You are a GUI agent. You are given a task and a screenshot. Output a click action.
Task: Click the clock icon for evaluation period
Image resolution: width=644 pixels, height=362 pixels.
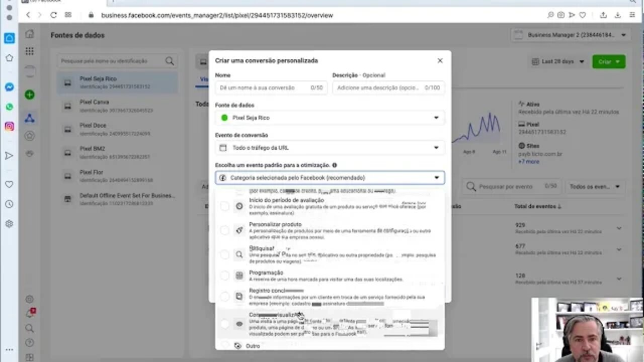(x=239, y=206)
